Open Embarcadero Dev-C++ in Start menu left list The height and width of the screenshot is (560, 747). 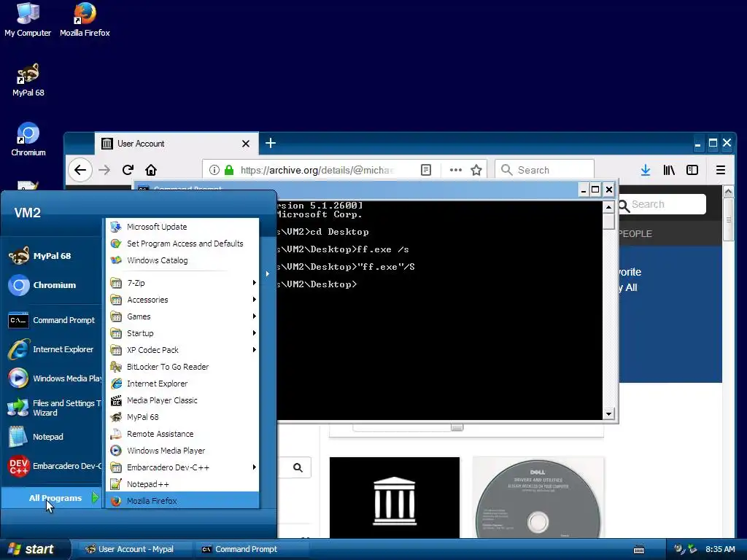(54, 466)
